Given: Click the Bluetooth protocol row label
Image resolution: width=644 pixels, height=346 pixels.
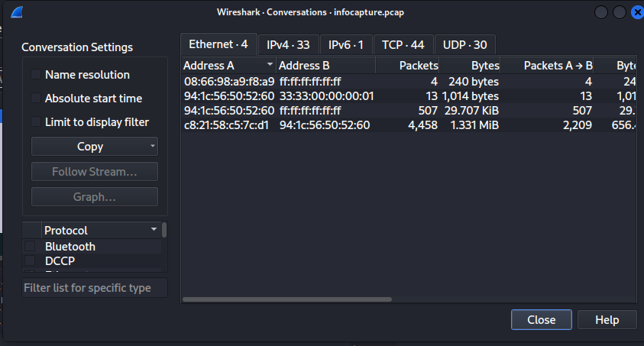Looking at the screenshot, I should (x=70, y=246).
